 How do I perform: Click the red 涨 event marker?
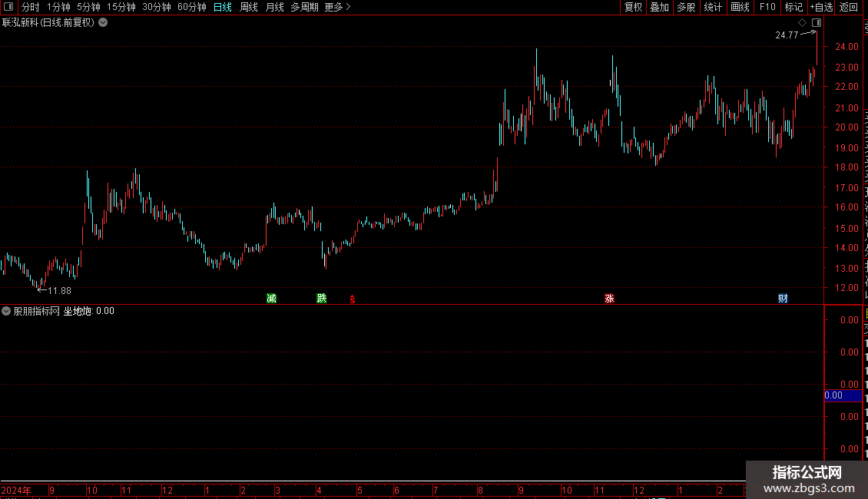point(609,298)
